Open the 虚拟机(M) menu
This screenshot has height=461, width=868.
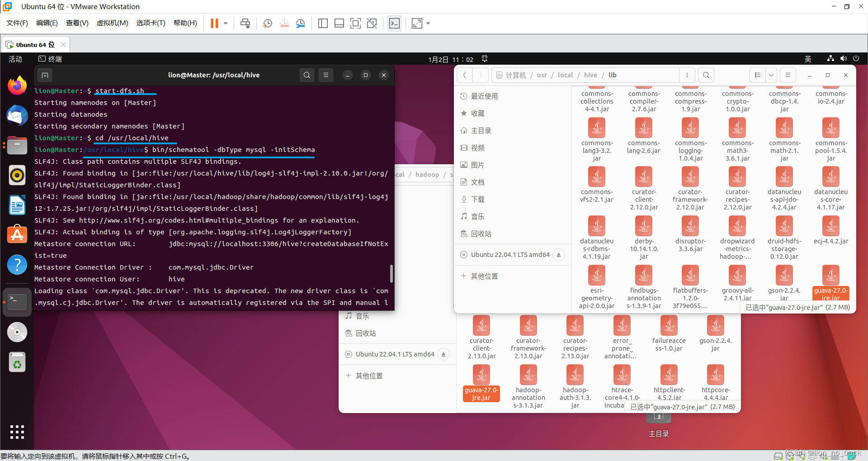click(113, 23)
